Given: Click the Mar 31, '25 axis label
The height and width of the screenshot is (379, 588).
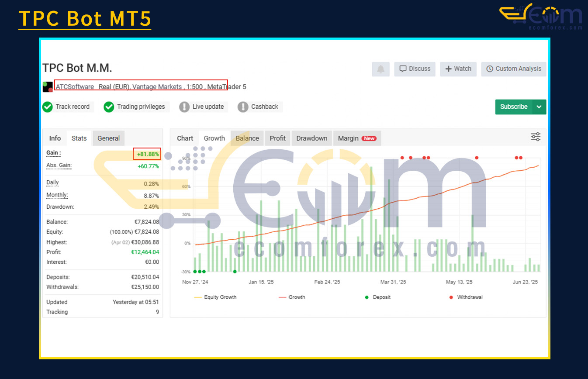Looking at the screenshot, I should (393, 282).
